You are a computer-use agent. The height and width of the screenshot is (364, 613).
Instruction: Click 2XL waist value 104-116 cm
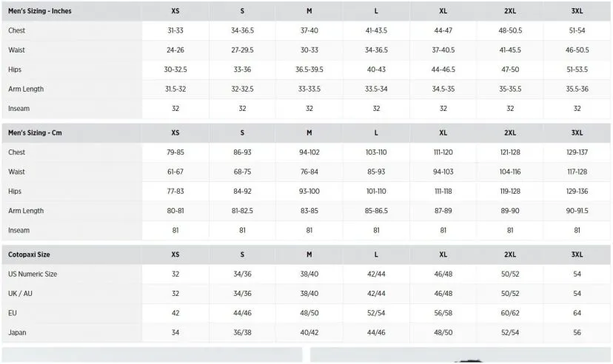click(x=510, y=172)
